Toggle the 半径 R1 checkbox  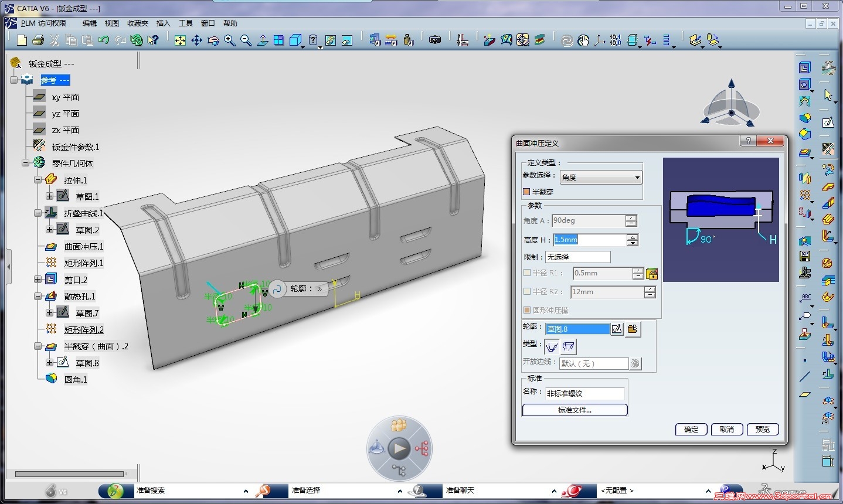[x=526, y=273]
